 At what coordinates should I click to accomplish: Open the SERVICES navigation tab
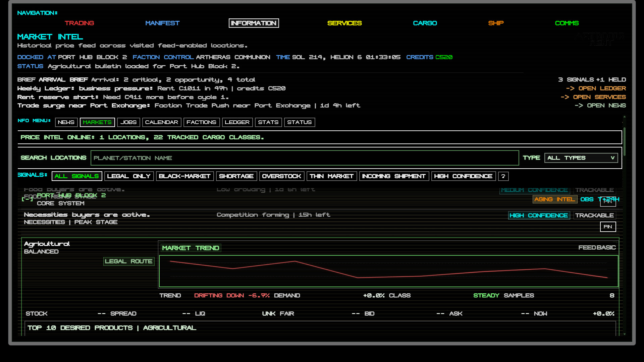pos(344,23)
